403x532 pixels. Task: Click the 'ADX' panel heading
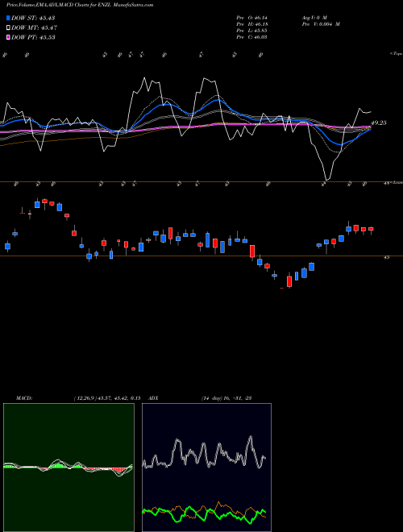[154, 398]
